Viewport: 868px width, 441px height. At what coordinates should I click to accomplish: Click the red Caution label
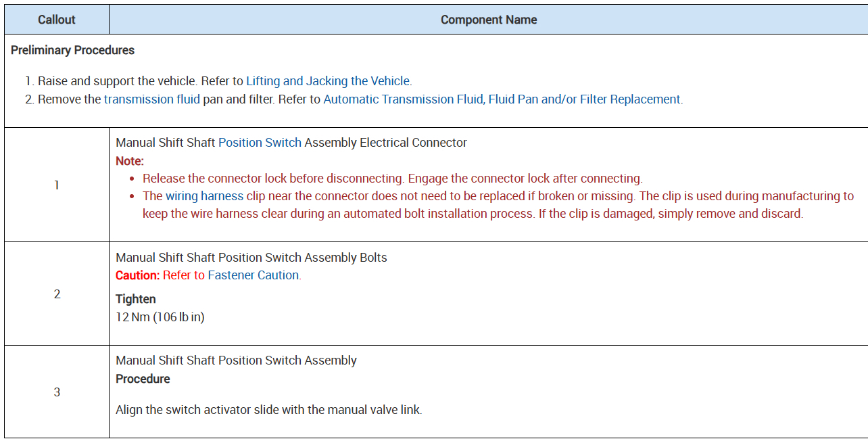137,275
